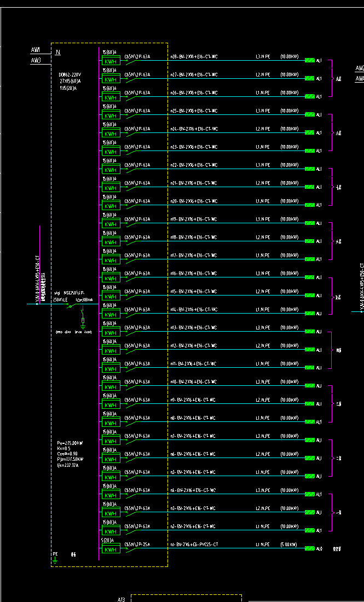The image size is (364, 602).
Task: Click the magenta floor bracket grouping circuits n26 to n28
Action: [x=331, y=78]
